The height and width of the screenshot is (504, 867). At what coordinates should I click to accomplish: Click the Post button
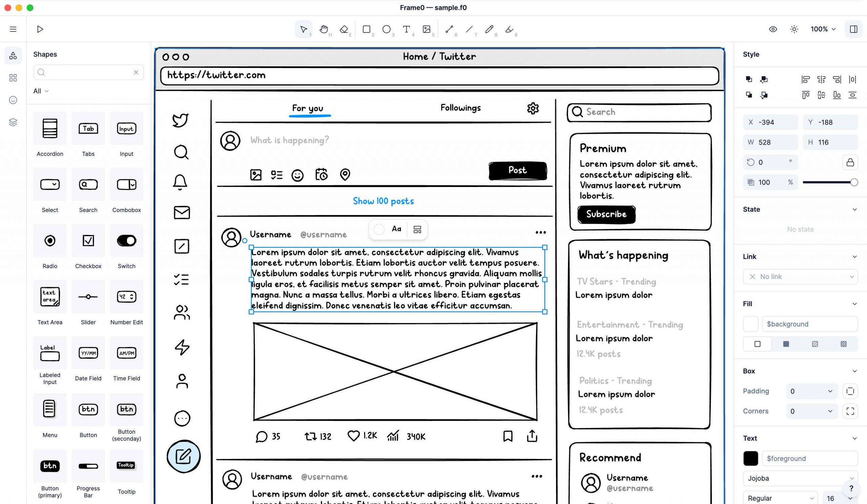517,170
